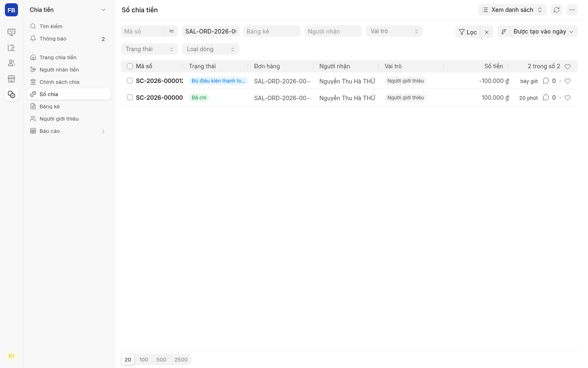Viewport: 588px width, 368px height.
Task: Open the Được tạo vào ngày sort dropdown
Action: click(x=544, y=31)
